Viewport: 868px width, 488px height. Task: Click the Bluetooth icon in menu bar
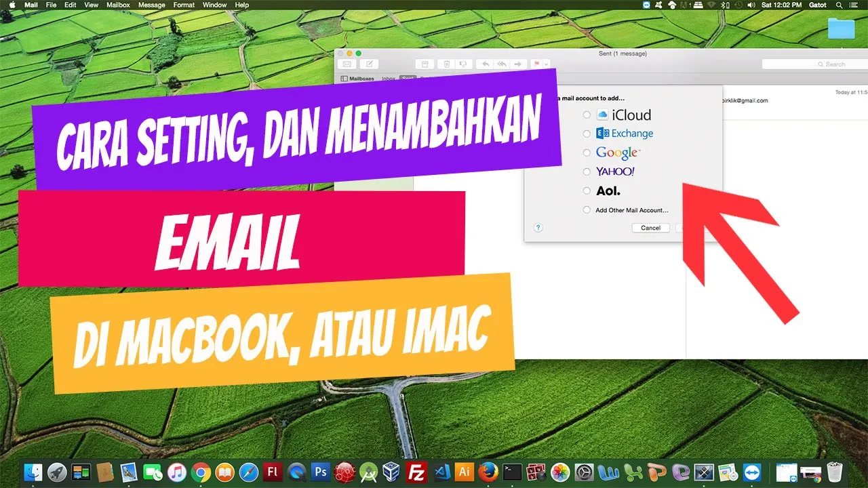click(x=725, y=5)
